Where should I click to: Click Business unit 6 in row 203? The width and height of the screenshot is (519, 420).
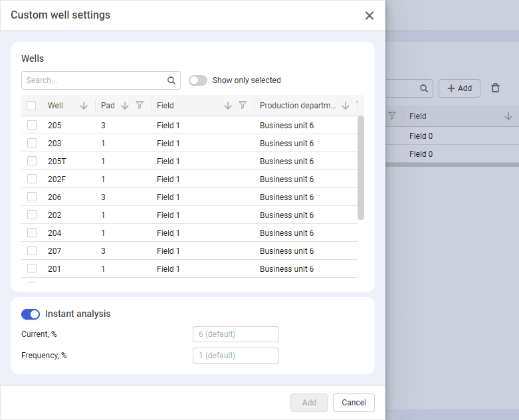click(286, 144)
